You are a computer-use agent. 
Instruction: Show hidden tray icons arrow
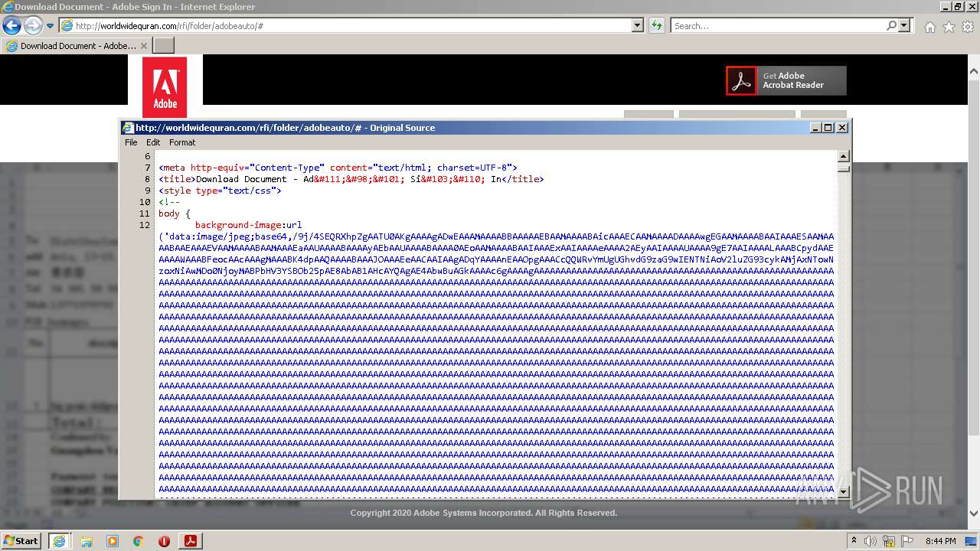click(854, 540)
